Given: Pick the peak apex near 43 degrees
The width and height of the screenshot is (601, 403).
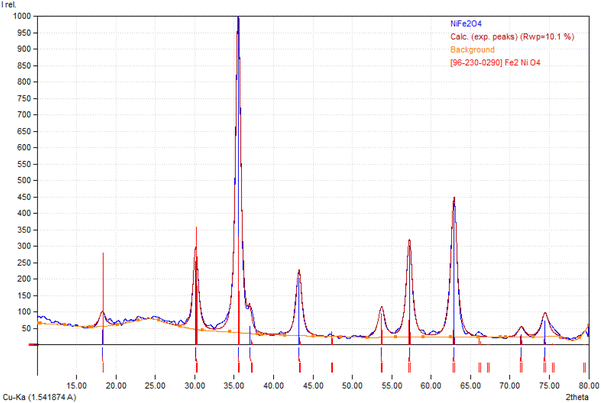Looking at the screenshot, I should point(299,271).
